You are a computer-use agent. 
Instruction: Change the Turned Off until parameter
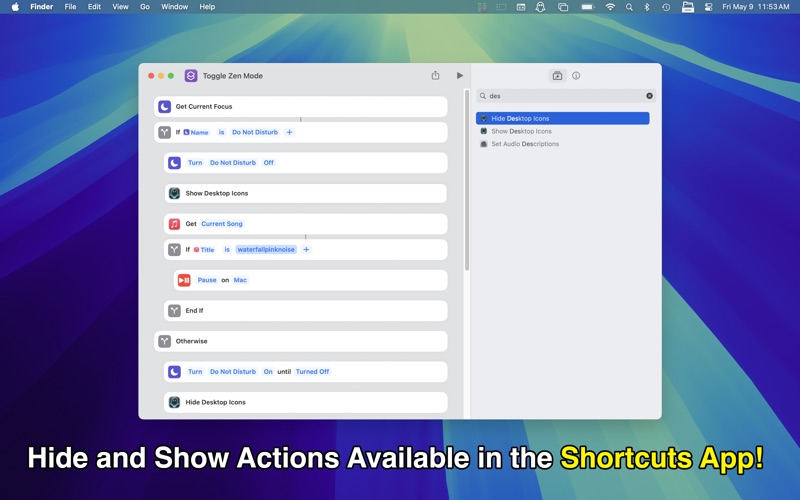click(312, 372)
